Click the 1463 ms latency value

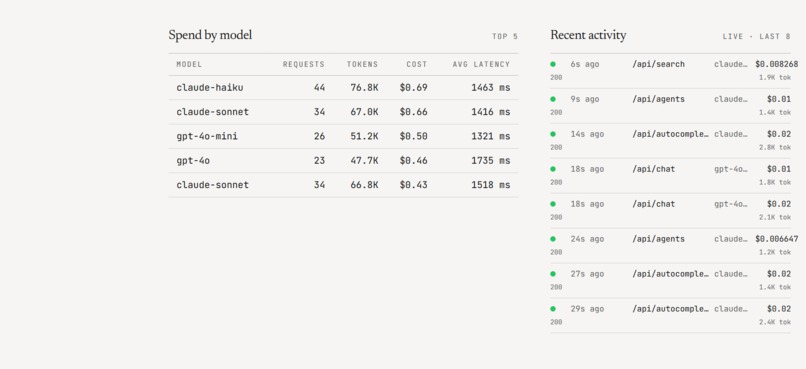click(x=491, y=88)
